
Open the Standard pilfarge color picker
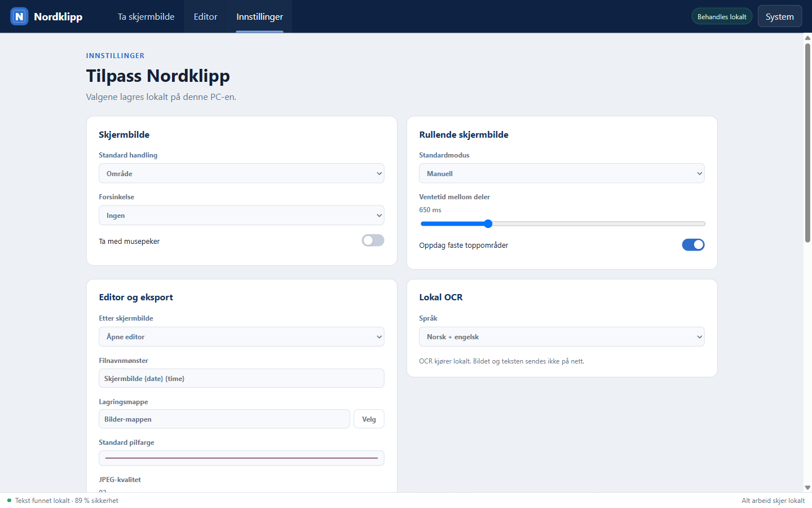(241, 458)
